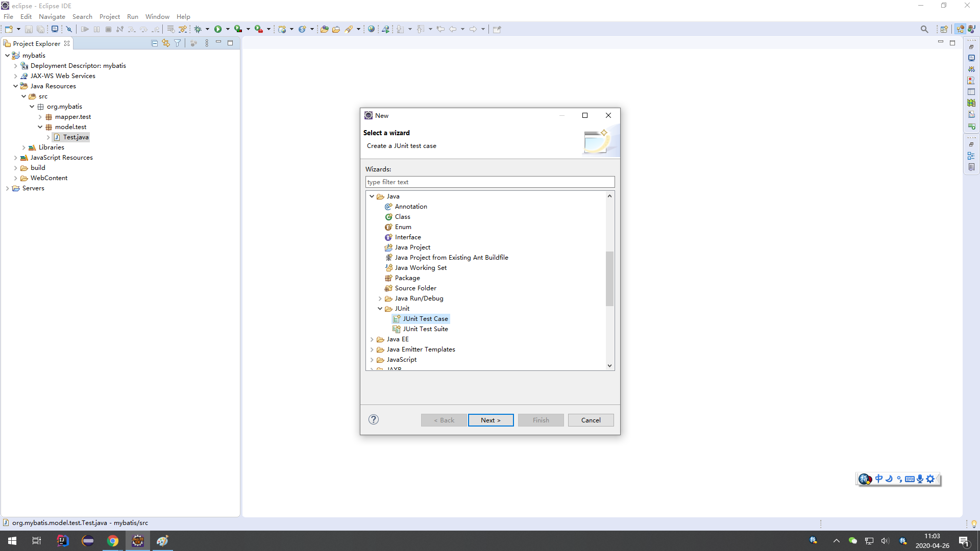980x551 pixels.
Task: Select JUnit Test Suite in the wizard list
Action: pos(425,329)
